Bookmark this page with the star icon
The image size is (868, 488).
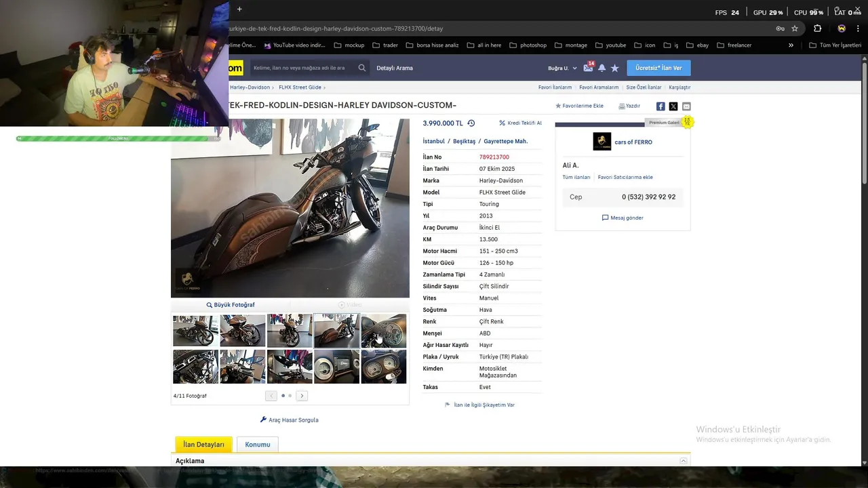795,28
